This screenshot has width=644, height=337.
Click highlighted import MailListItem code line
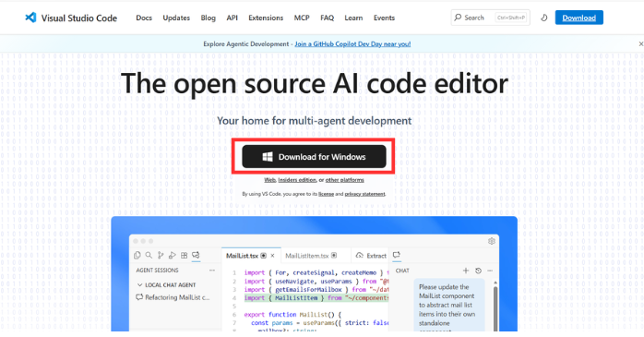coord(316,298)
